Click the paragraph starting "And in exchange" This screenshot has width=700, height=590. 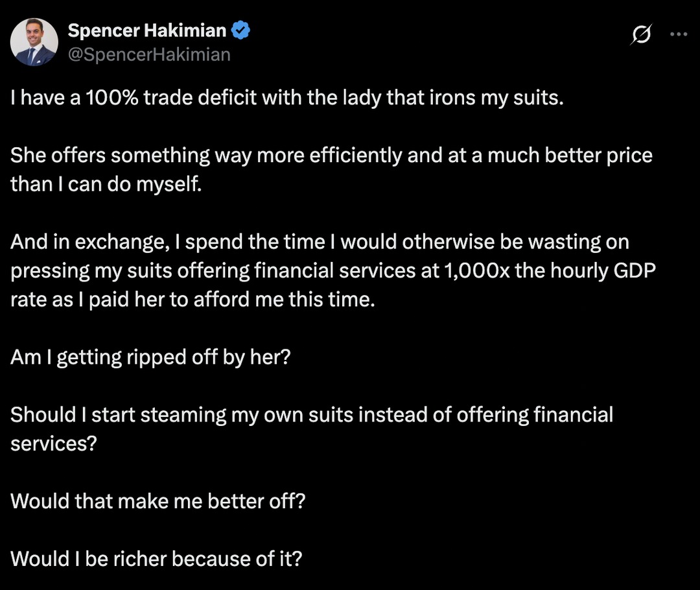(333, 270)
